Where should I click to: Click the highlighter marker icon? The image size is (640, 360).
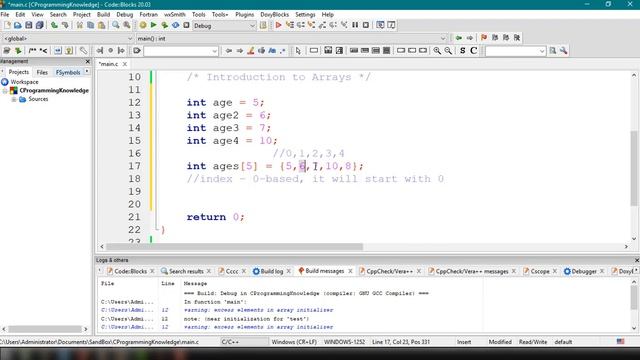click(x=251, y=51)
